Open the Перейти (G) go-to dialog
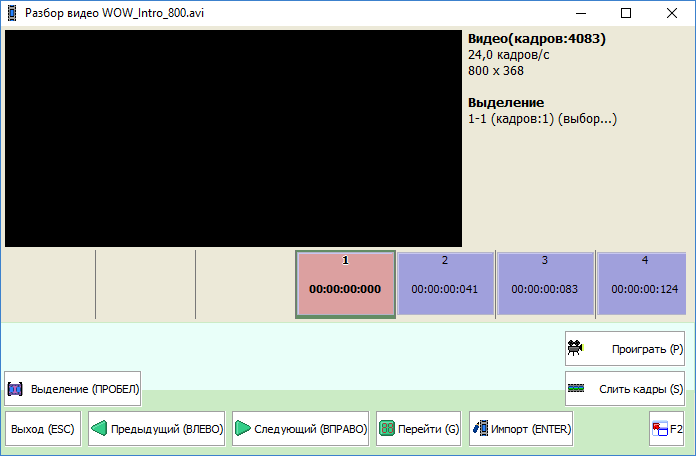This screenshot has height=456, width=696. coord(419,429)
